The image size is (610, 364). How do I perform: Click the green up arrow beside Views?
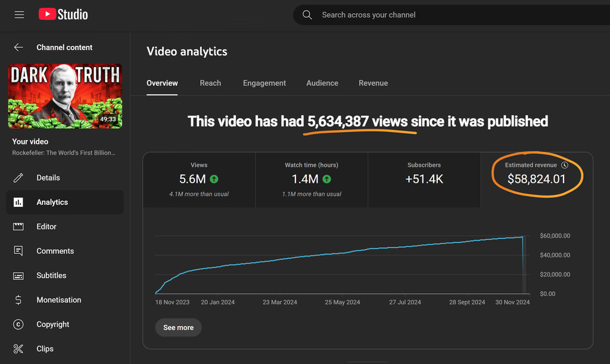214,179
